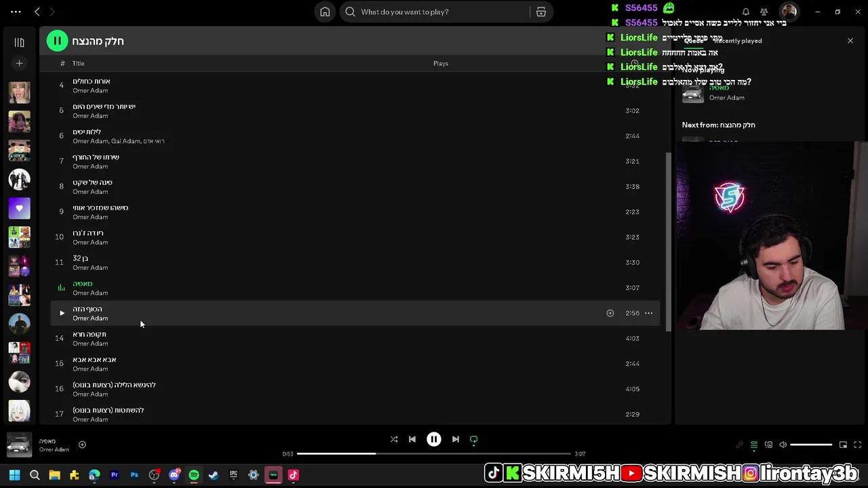Select track 17 with duration 2:29

[x=355, y=414]
